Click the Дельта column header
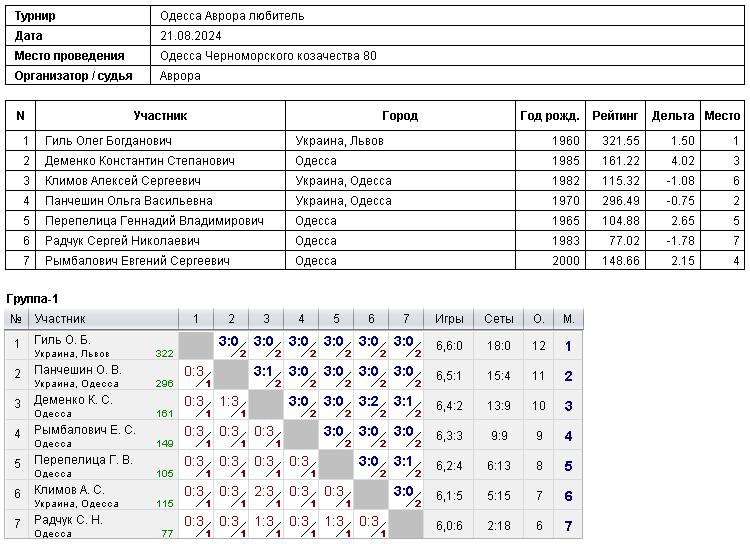This screenshot has width=750, height=544. (x=673, y=116)
